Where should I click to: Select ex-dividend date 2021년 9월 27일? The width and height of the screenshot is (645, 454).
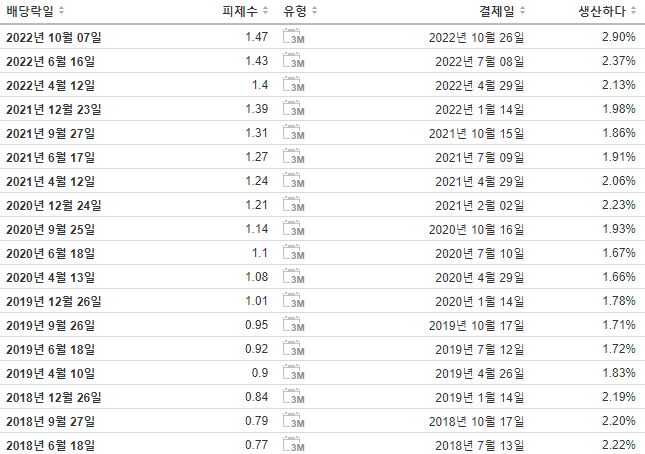[x=51, y=134]
